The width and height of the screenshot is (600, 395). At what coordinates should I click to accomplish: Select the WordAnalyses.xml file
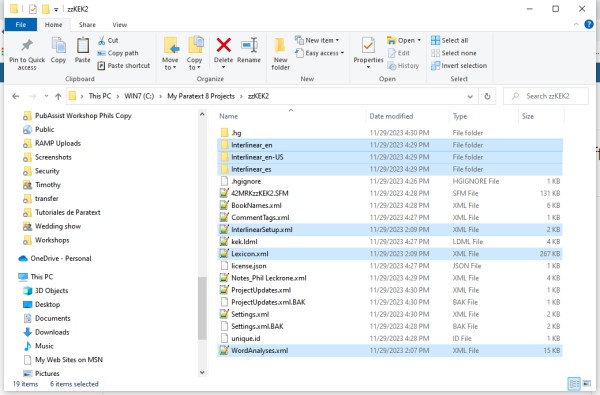pos(390,350)
